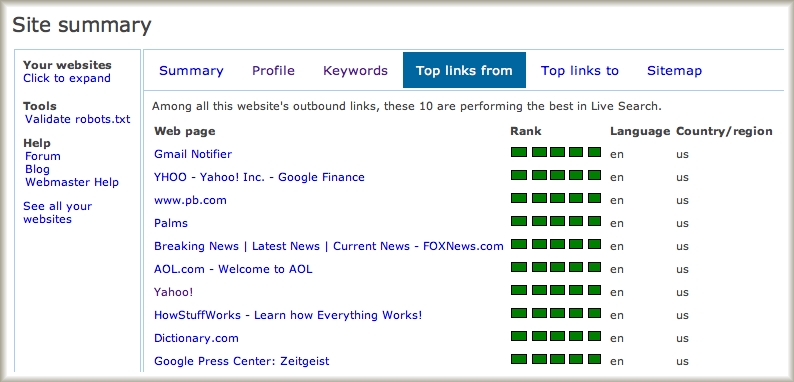794x382 pixels.
Task: Click See all your websites
Action: click(x=58, y=213)
